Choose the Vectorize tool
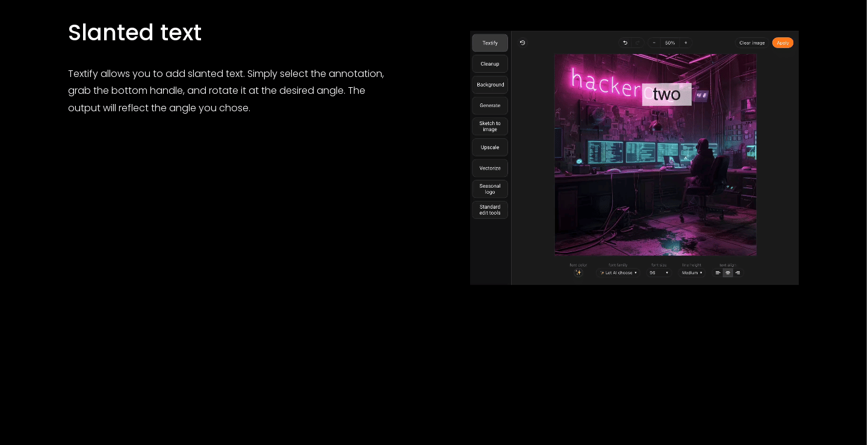The height and width of the screenshot is (445, 868). 490,168
